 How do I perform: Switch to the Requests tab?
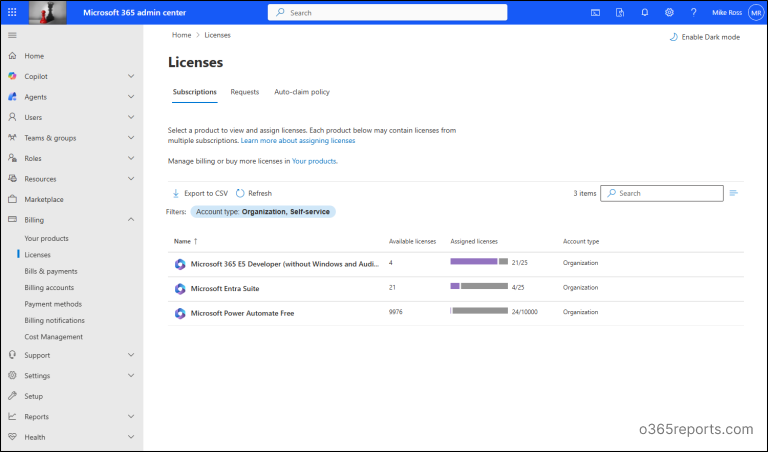244,92
